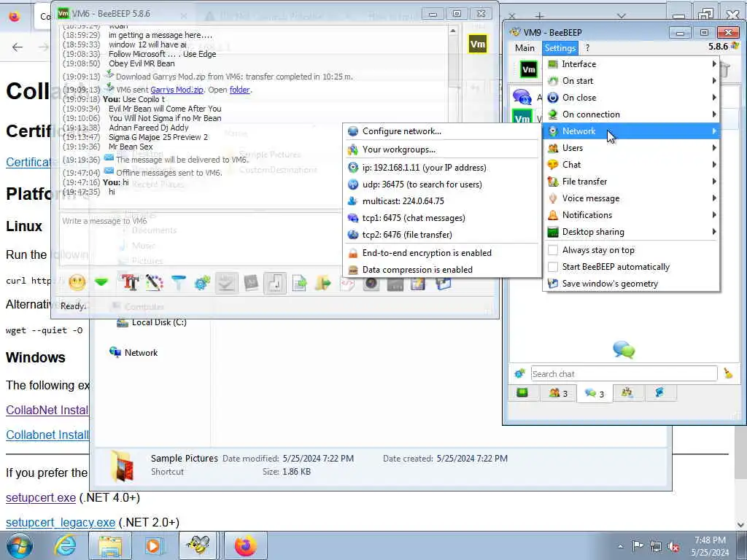Click the send file document icon

pyautogui.click(x=299, y=284)
